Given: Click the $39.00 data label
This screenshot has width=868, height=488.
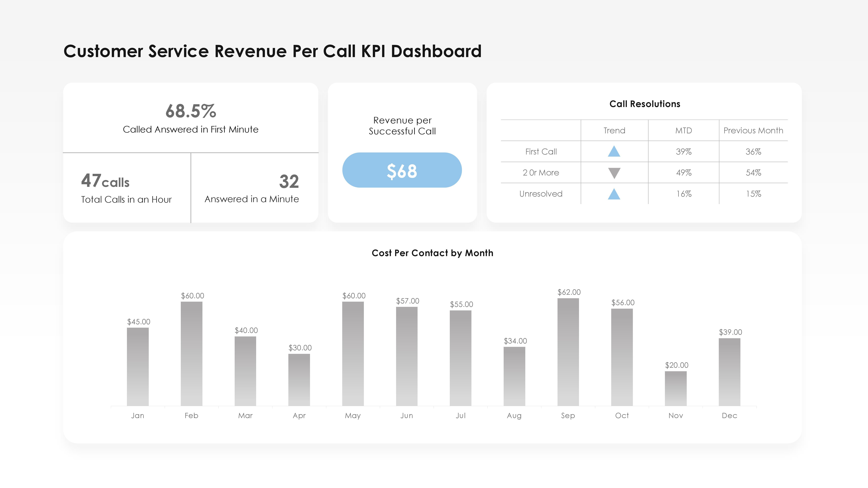Looking at the screenshot, I should (x=730, y=332).
